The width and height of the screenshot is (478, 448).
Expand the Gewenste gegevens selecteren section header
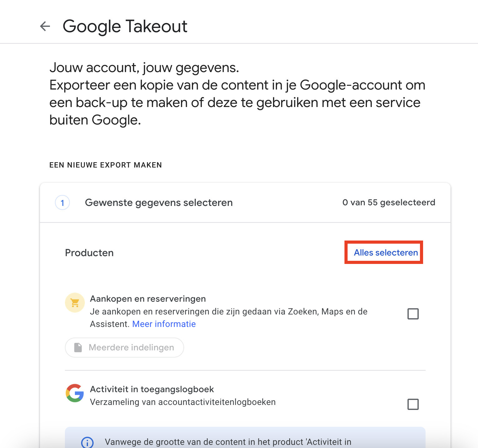coord(159,203)
